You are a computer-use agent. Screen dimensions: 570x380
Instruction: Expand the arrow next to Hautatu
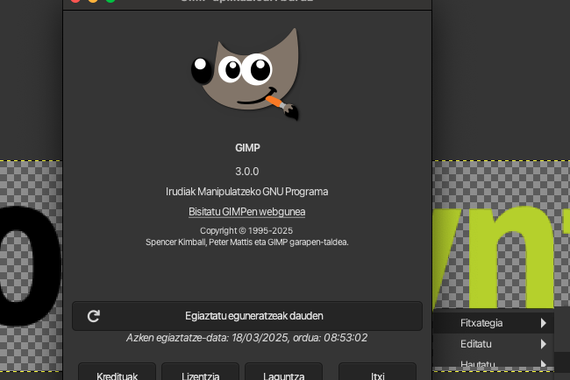[x=543, y=364]
